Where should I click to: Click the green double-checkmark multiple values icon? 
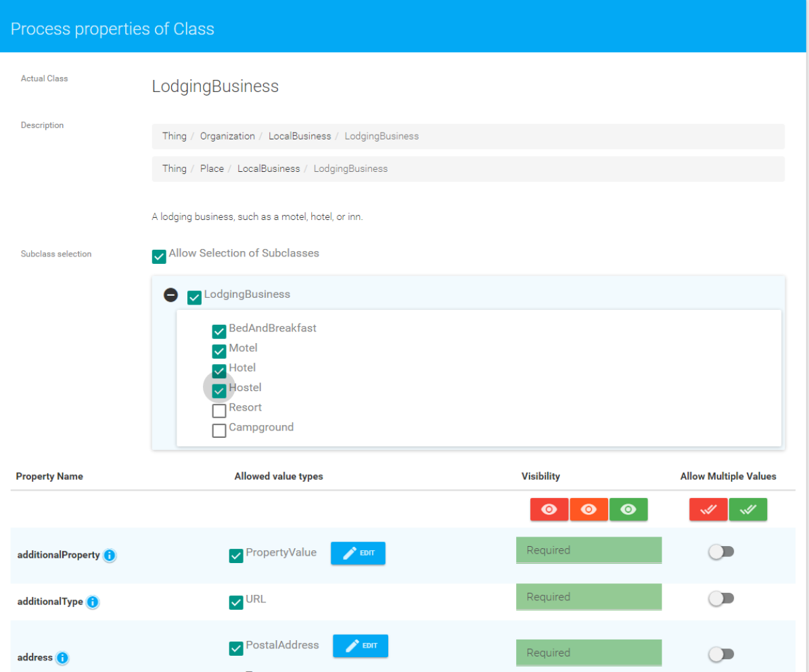click(748, 510)
